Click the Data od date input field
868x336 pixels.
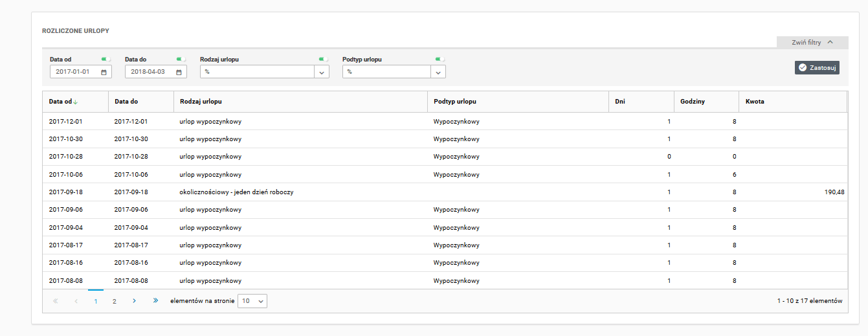[x=74, y=72]
